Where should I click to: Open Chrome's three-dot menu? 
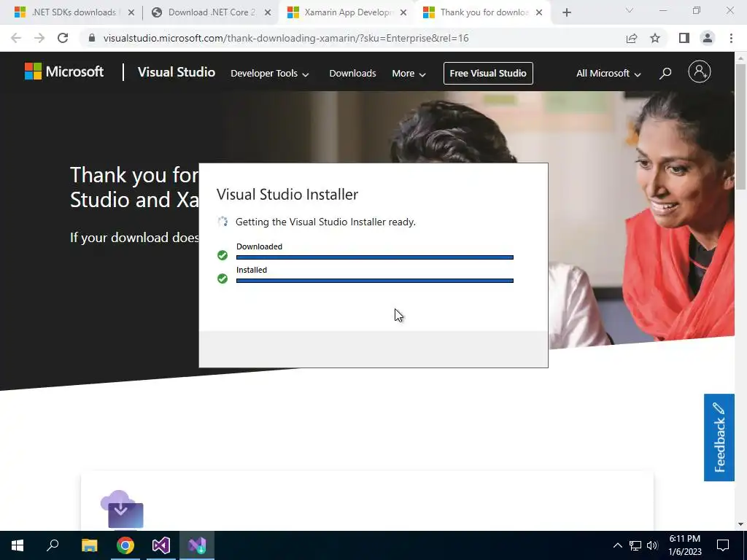coord(731,38)
